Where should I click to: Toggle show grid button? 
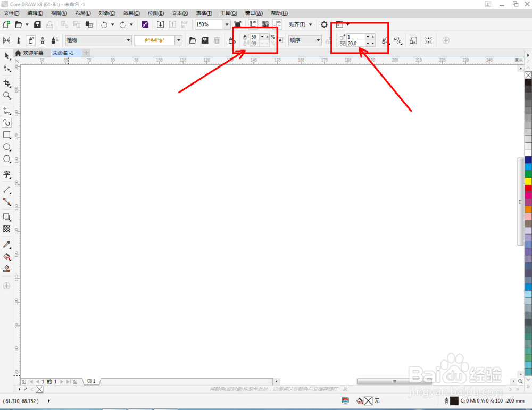coord(265,24)
